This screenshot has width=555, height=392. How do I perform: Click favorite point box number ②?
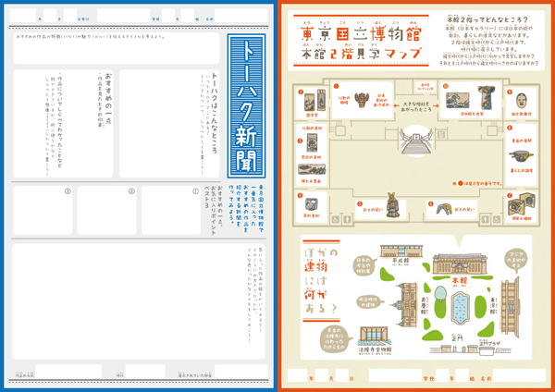107,210
